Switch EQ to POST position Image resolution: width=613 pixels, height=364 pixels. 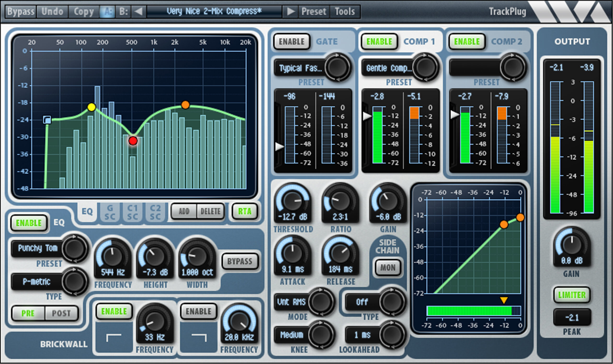pyautogui.click(x=62, y=313)
